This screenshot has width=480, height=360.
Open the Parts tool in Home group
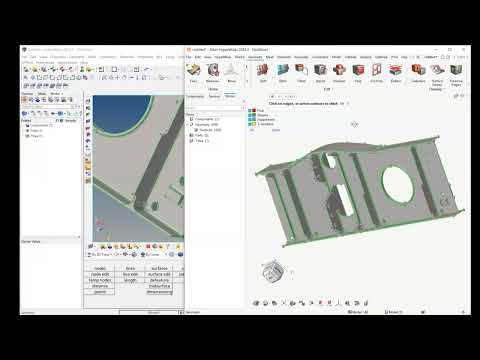(193, 73)
